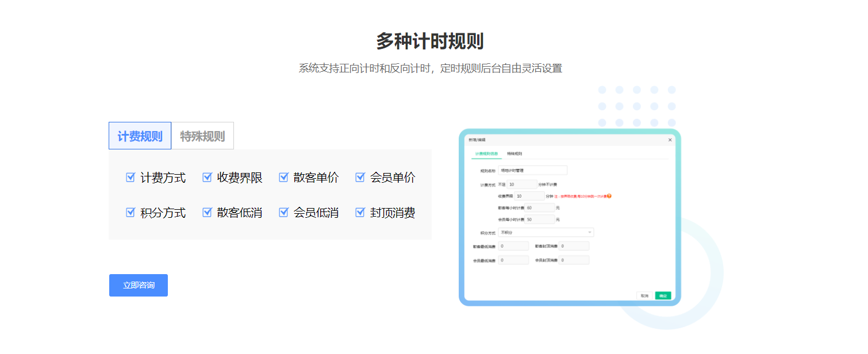Uncheck the 封顶消费 checkbox
Viewport: 868px width, 354px height.
(360, 212)
